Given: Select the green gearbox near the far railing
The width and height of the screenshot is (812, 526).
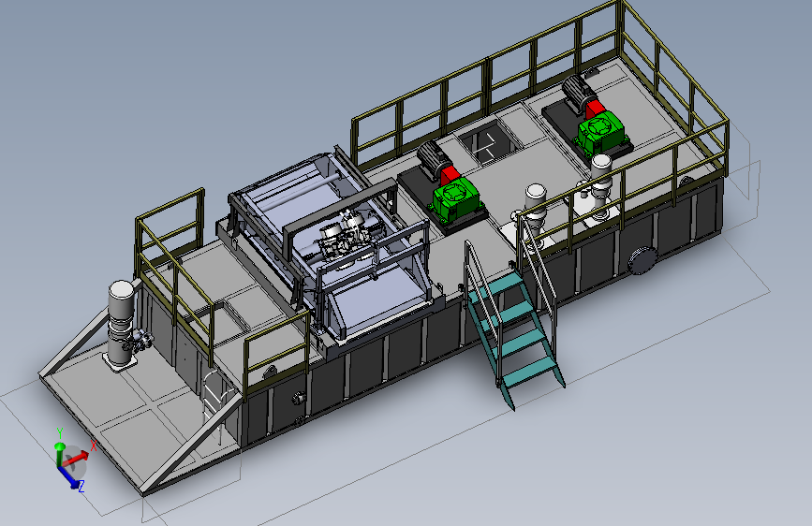Looking at the screenshot, I should 602,131.
